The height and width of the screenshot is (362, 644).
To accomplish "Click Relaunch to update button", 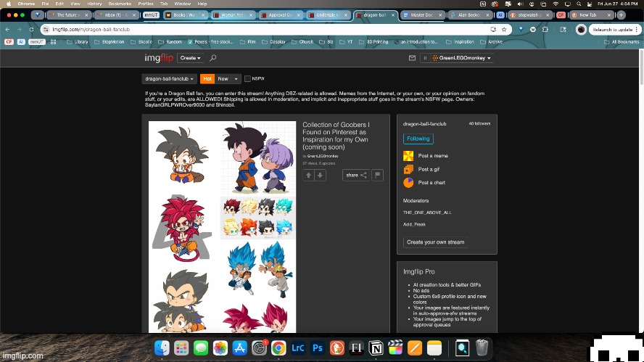I will [612, 30].
